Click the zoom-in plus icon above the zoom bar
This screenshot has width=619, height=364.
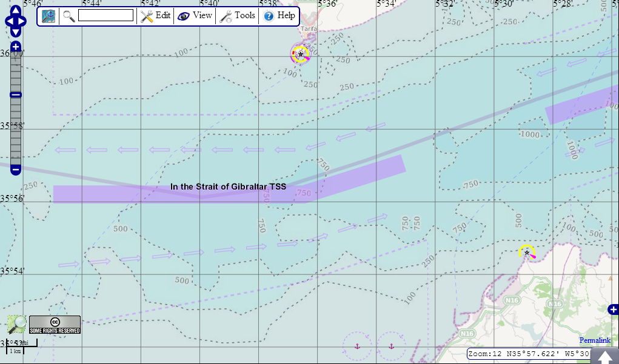coord(15,46)
